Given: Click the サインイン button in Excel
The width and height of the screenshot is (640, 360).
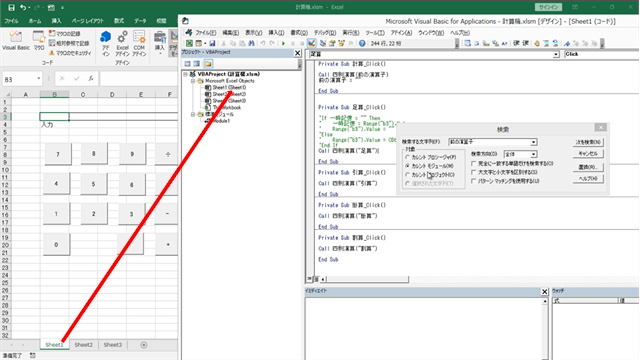Looking at the screenshot, I should [x=548, y=7].
